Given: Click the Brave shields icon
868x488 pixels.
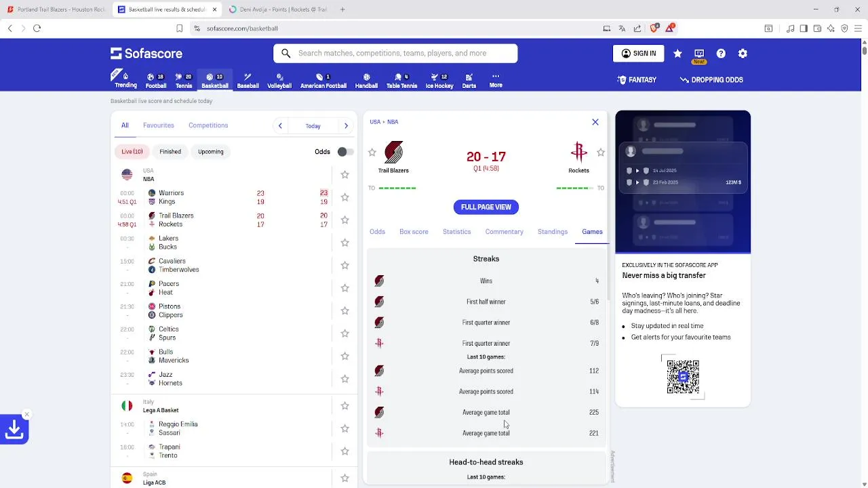Looking at the screenshot, I should pos(654,28).
